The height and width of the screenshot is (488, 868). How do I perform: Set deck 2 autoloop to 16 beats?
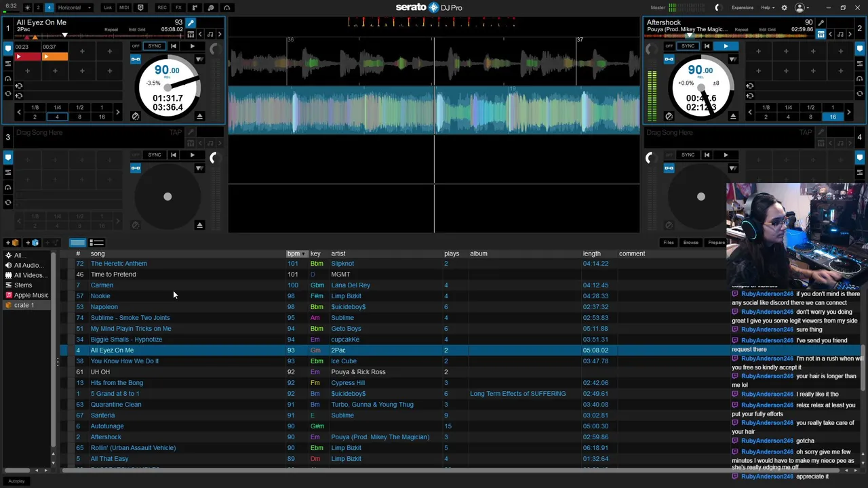[x=833, y=117]
